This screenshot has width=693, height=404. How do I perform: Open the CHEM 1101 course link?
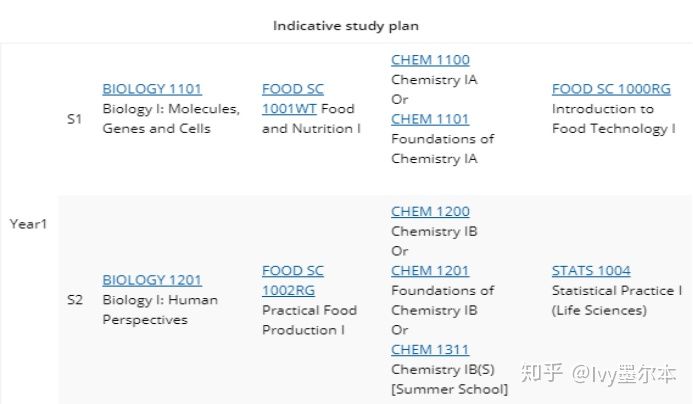click(x=430, y=119)
